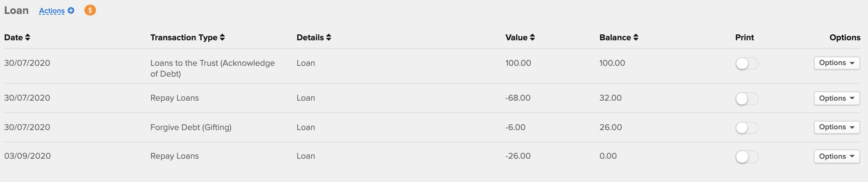Sort by Balance arrow icon

point(636,37)
